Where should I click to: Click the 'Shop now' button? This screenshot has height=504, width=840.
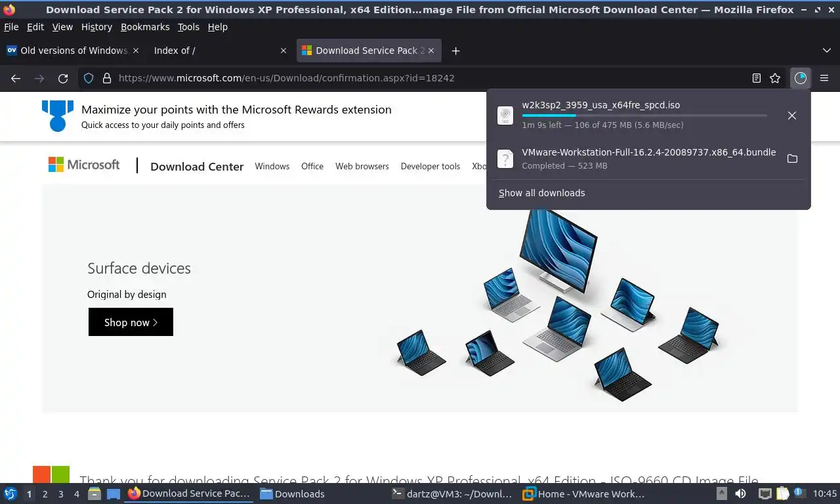pos(131,322)
